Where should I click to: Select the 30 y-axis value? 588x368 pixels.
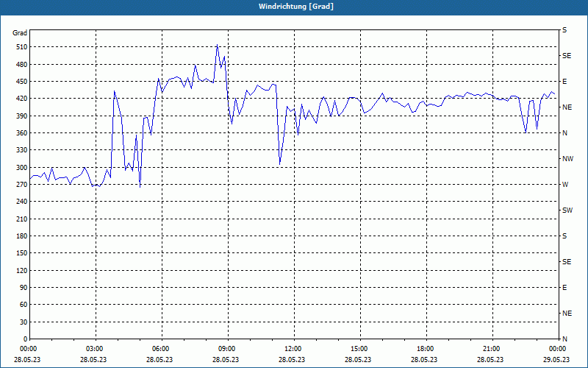coord(23,322)
